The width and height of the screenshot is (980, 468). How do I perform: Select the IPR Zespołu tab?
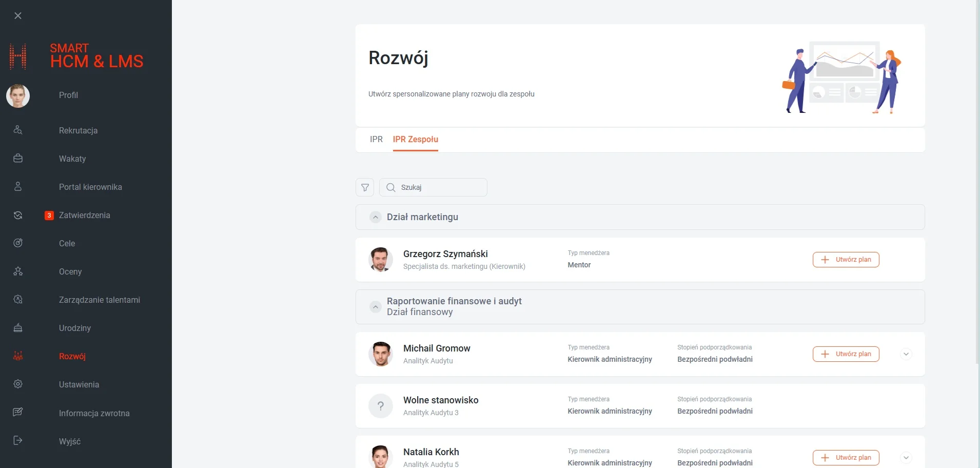tap(415, 140)
